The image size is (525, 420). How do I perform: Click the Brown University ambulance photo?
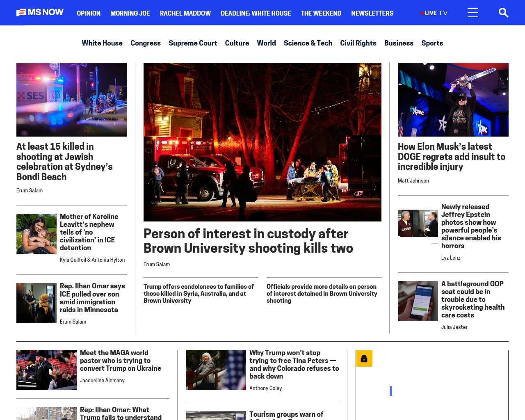262,142
